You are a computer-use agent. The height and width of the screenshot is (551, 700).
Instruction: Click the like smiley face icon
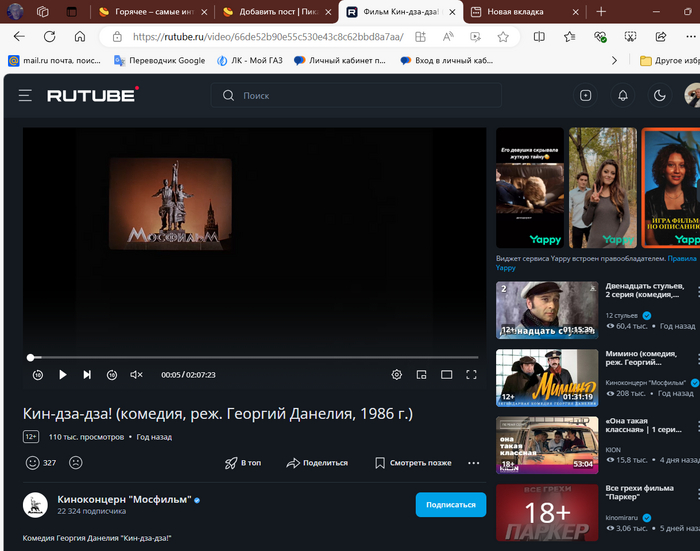[32, 463]
